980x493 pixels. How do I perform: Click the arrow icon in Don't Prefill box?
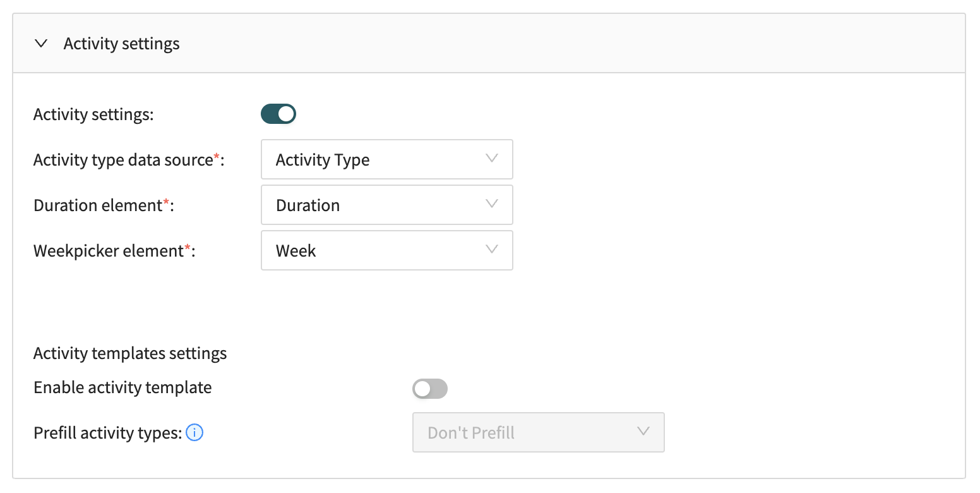[643, 432]
